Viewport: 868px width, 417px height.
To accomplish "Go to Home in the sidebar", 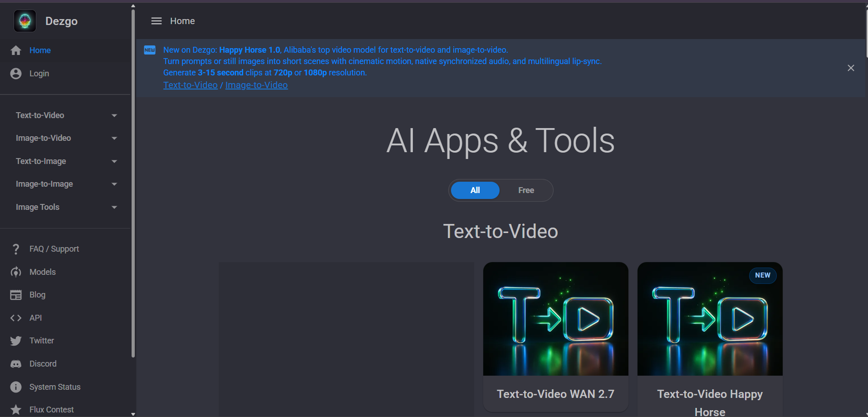I will [40, 50].
